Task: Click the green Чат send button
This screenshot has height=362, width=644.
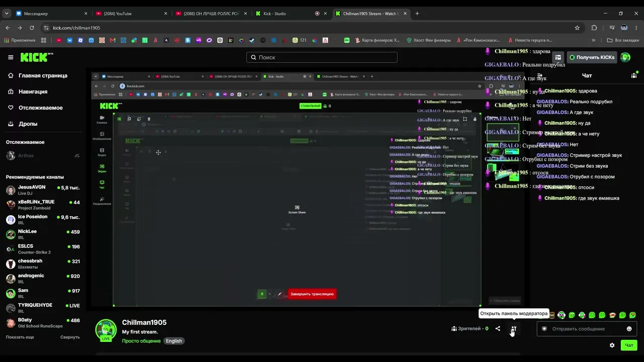Action: (x=629, y=345)
